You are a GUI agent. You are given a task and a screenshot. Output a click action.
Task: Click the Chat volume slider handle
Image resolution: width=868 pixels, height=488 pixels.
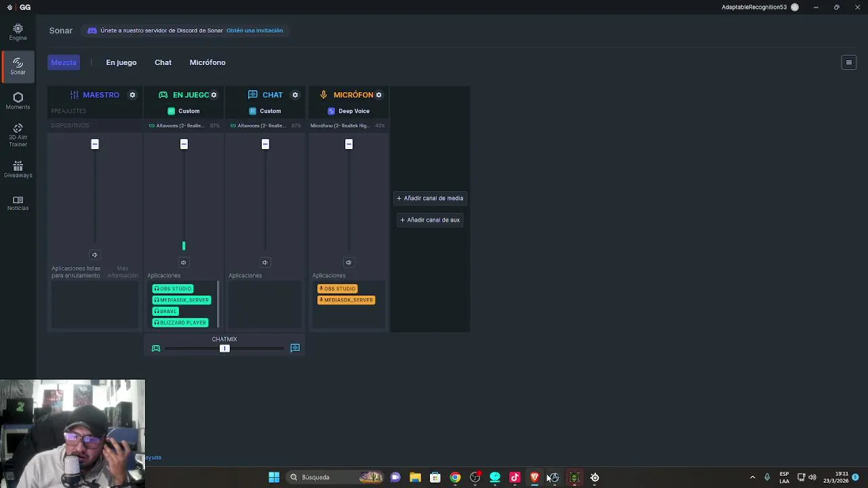(265, 144)
